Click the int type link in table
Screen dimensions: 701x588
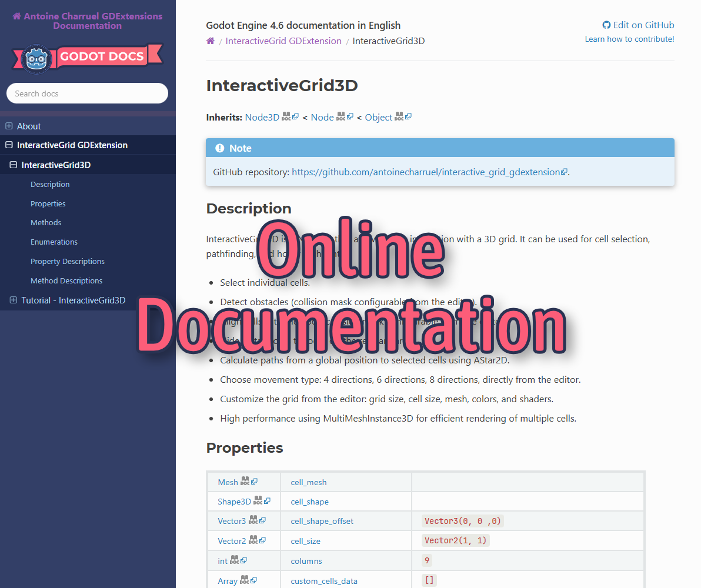click(x=223, y=561)
